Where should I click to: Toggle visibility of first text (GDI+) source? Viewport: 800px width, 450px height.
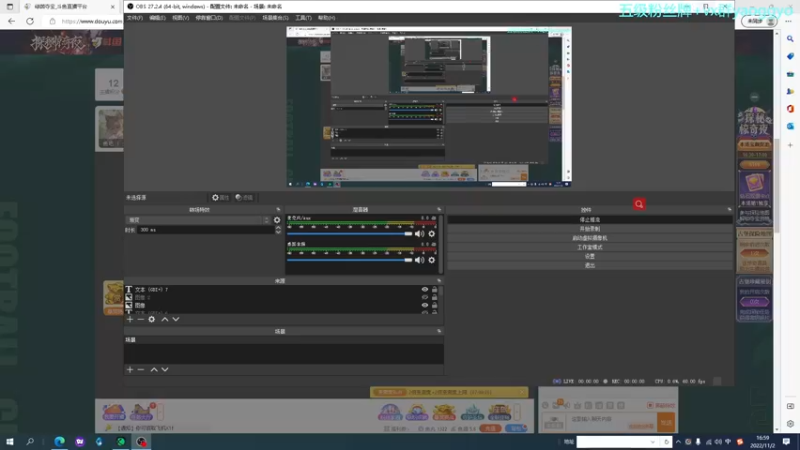[424, 290]
